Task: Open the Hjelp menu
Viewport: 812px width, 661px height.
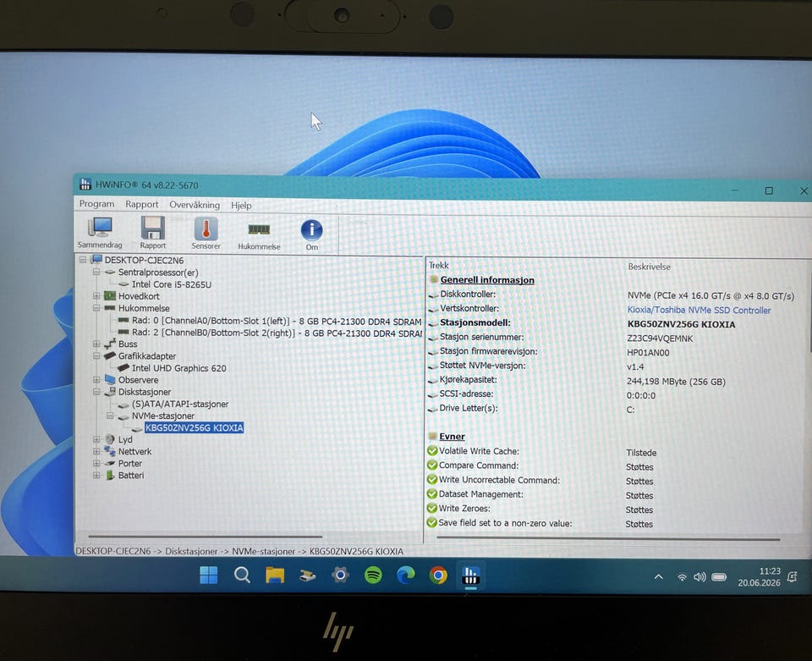Action: click(x=241, y=205)
